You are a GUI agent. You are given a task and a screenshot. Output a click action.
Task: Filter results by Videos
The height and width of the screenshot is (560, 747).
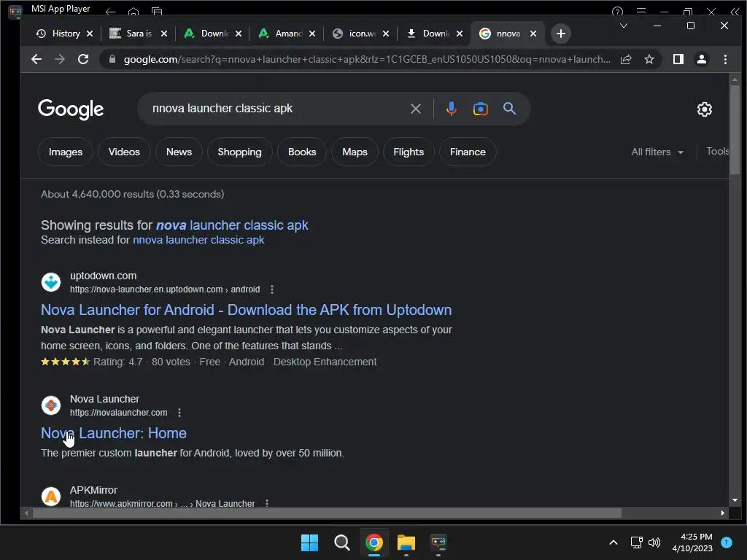(x=124, y=152)
